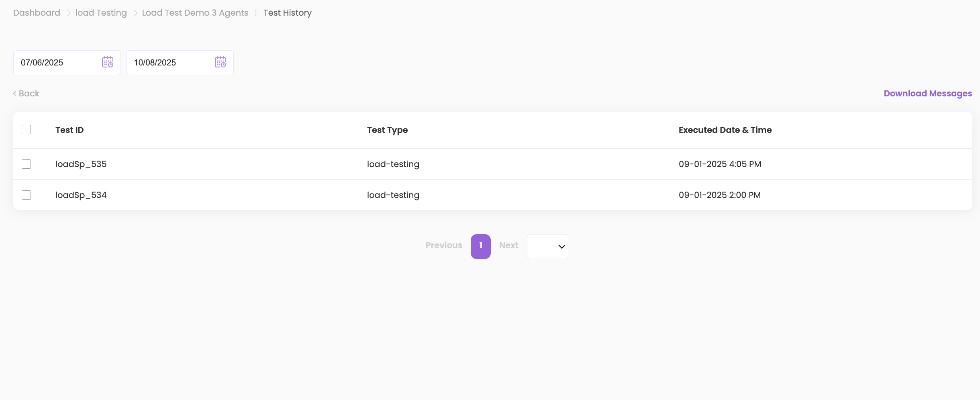Click the Previous pagination button
980x400 pixels.
[444, 245]
